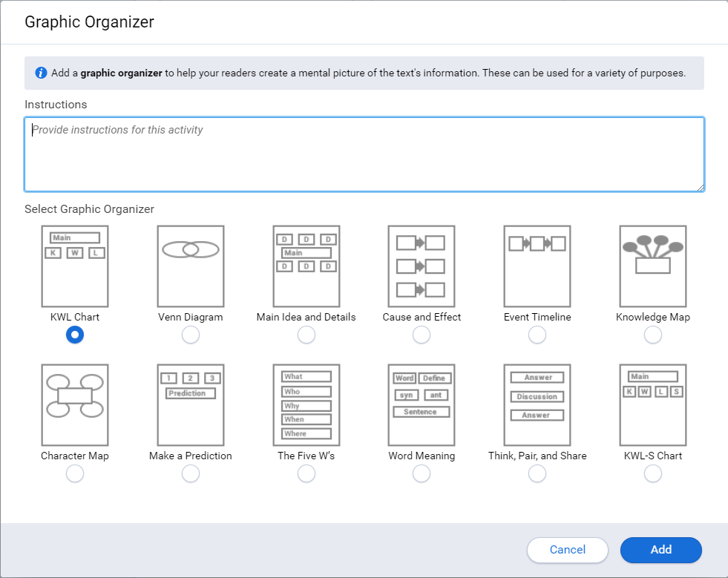This screenshot has width=728, height=578.
Task: Click the 'Graphic Organizer' dialog title
Action: coord(89,22)
